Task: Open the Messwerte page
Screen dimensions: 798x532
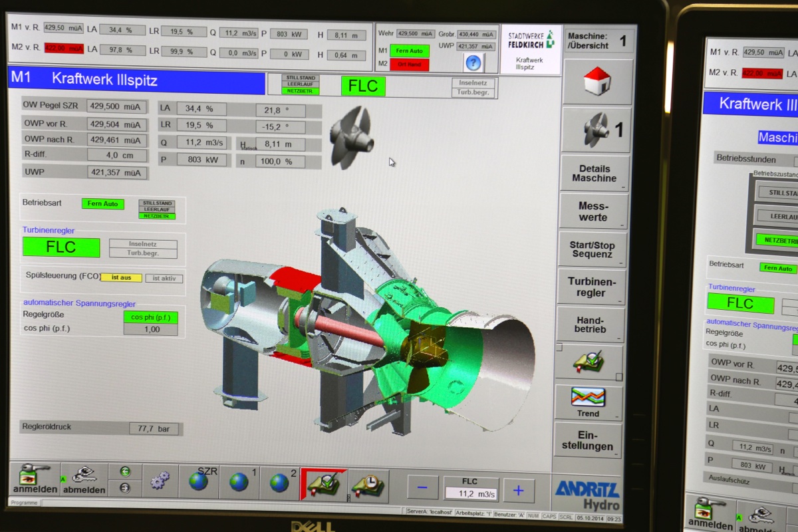Action: (593, 211)
